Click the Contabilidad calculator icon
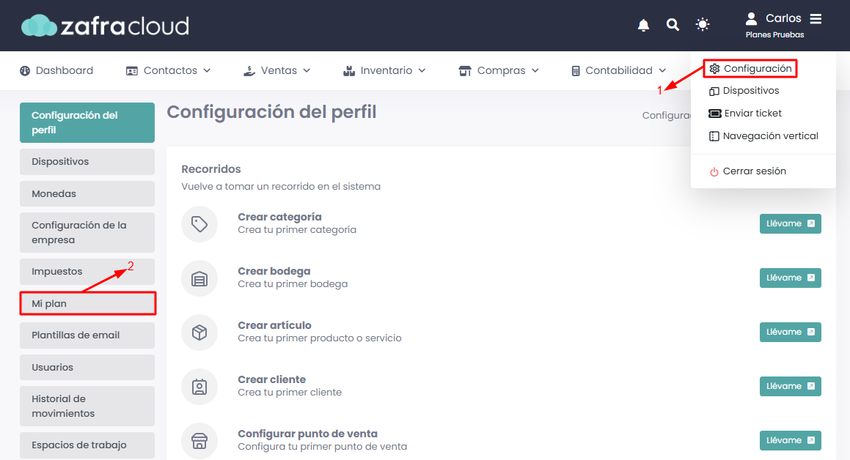850x460 pixels. [x=576, y=71]
